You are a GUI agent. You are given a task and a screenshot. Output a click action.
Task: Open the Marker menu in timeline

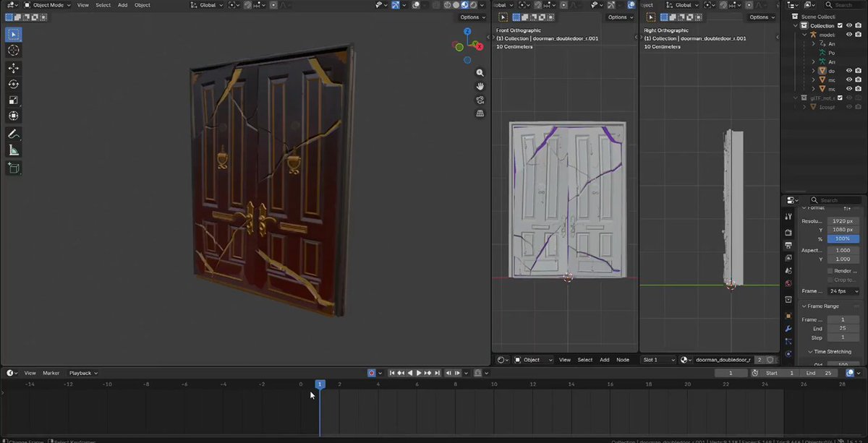(51, 373)
